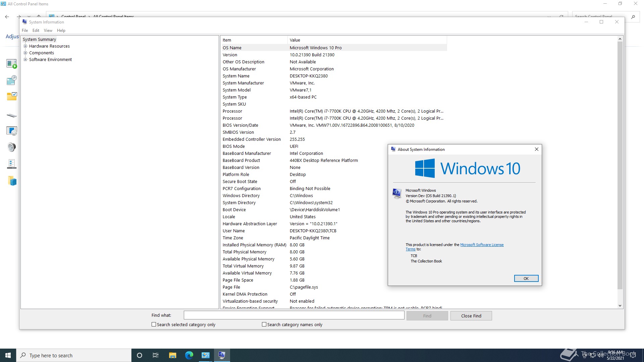Click the About dialog title bar icon
644x362 pixels.
pyautogui.click(x=393, y=149)
